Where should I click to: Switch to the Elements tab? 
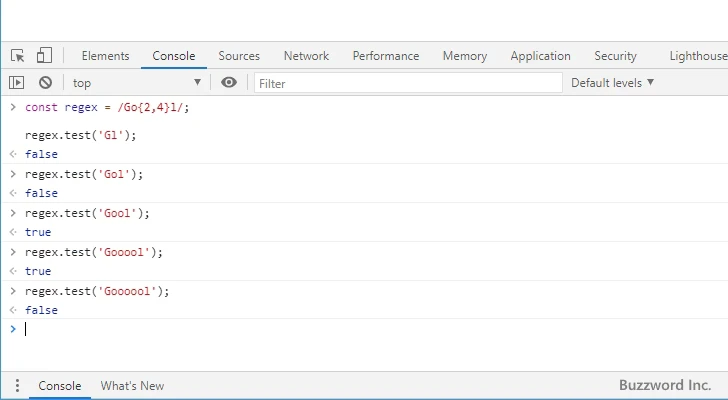pyautogui.click(x=105, y=56)
